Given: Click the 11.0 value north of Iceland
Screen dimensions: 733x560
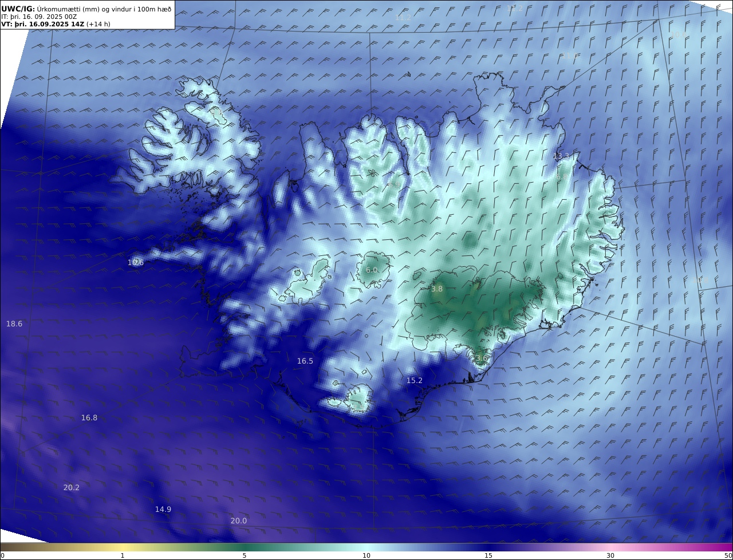Looking at the screenshot, I should click(x=570, y=56).
